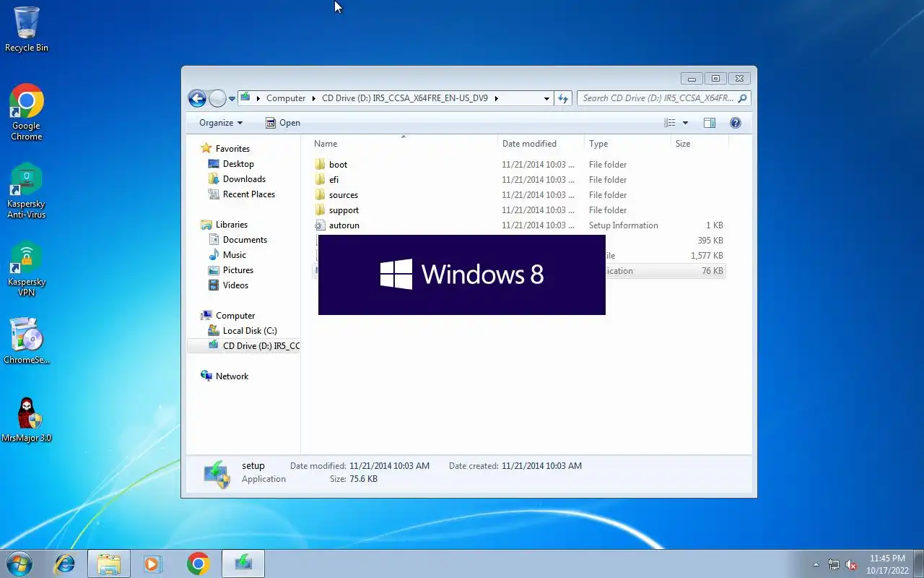The height and width of the screenshot is (578, 924).
Task: Select Computer in the navigation pane
Action: coord(235,316)
